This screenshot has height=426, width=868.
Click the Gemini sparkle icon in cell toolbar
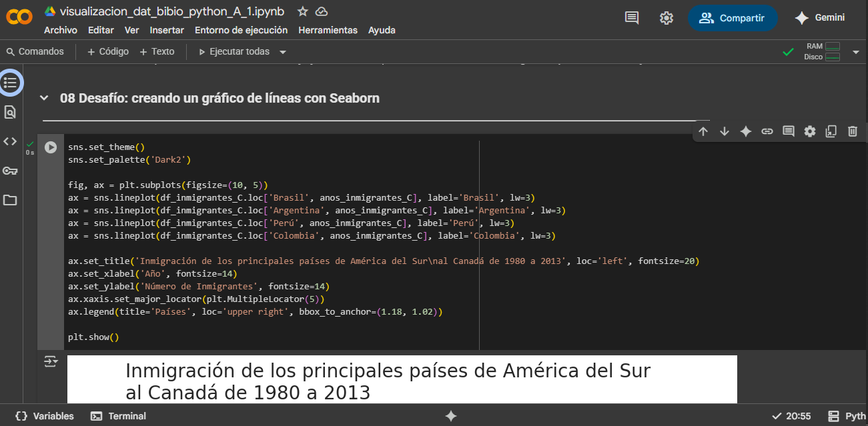746,131
